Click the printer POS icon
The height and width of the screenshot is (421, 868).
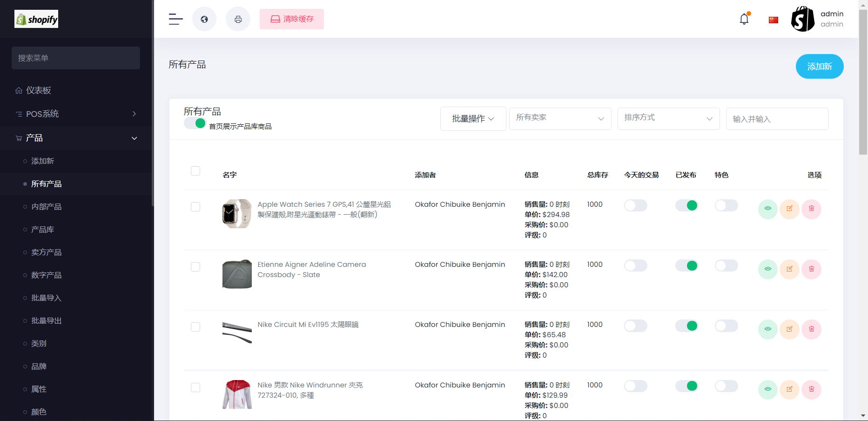pyautogui.click(x=238, y=19)
